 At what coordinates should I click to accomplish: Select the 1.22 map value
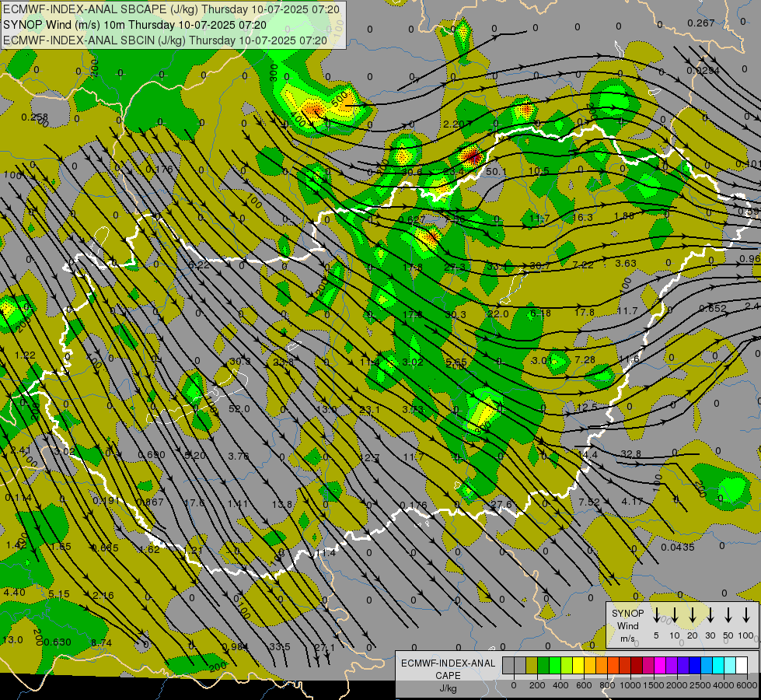[x=25, y=355]
